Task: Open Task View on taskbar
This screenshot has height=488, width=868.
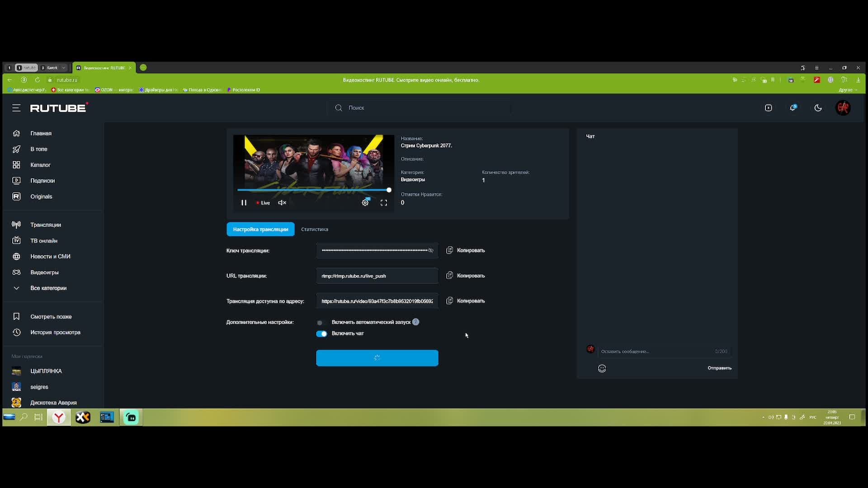Action: 38,417
